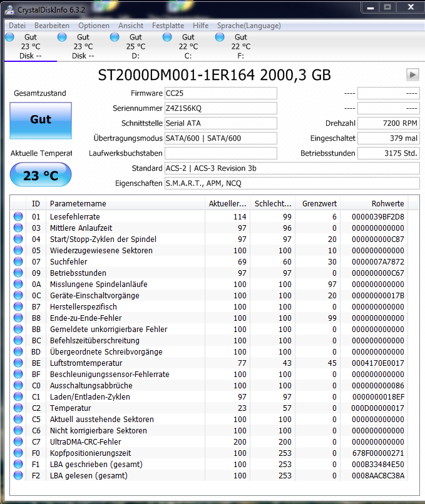Select the C: disk tab

[188, 46]
